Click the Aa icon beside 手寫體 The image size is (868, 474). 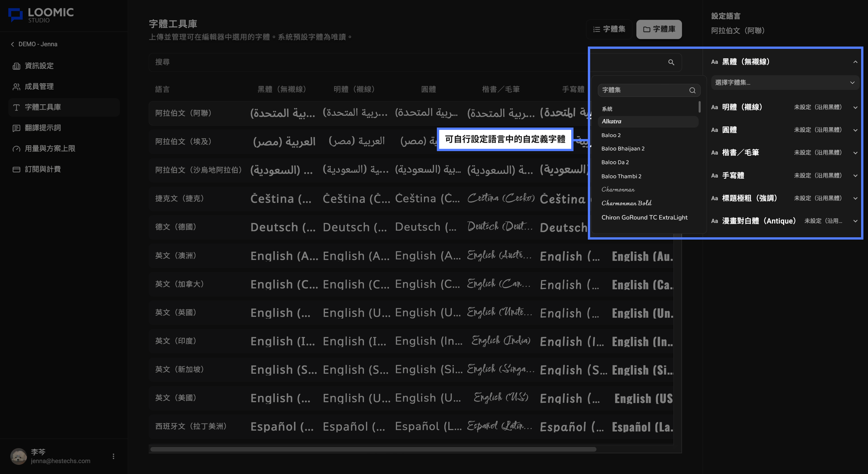tap(714, 176)
